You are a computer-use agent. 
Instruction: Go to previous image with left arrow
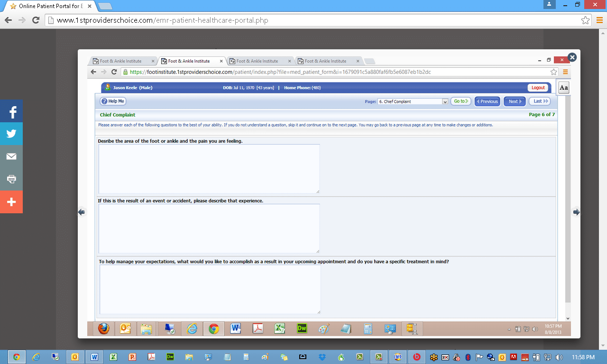coord(82,212)
